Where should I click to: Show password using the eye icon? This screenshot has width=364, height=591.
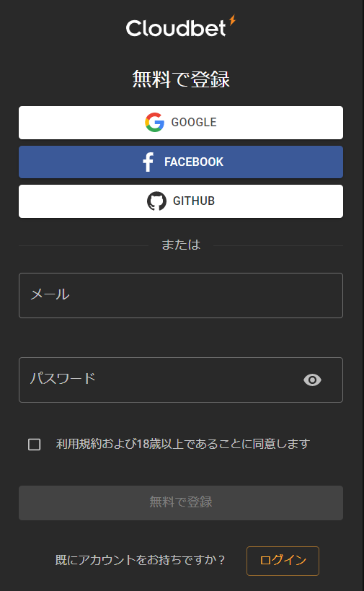312,380
